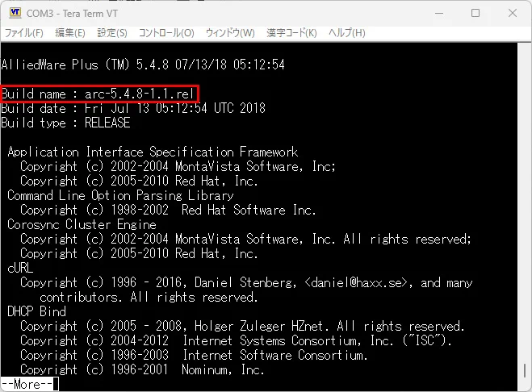The width and height of the screenshot is (532, 392).
Task: Open the コントロール(O) menu
Action: [166, 33]
